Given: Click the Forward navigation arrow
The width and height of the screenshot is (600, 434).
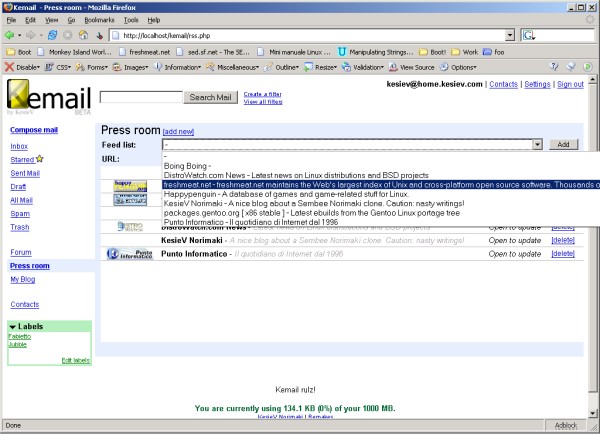Looking at the screenshot, I should 31,36.
